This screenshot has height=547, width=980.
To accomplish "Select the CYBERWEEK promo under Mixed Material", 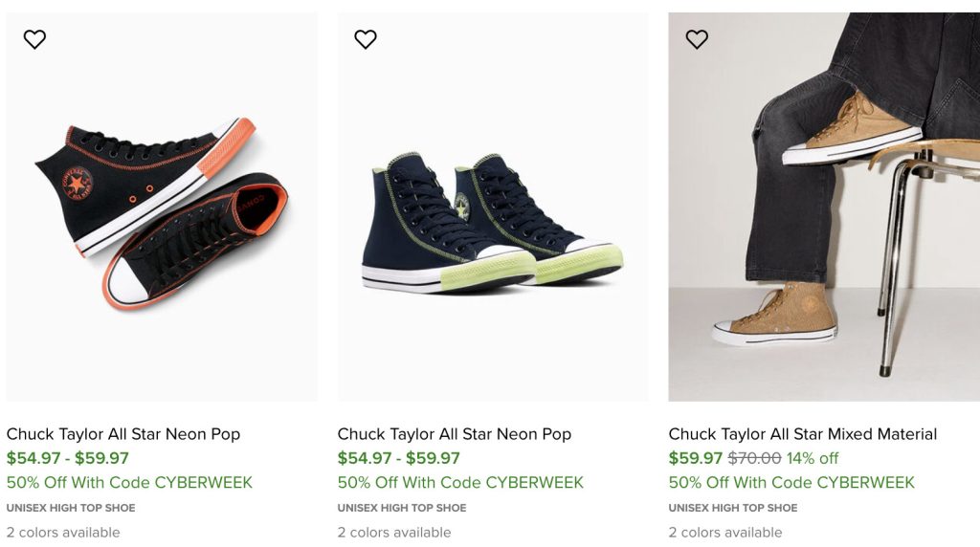I will click(x=791, y=483).
